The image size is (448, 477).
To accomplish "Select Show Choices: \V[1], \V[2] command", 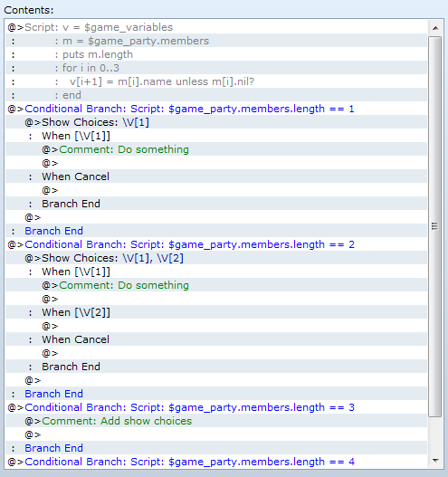I will 216,258.
